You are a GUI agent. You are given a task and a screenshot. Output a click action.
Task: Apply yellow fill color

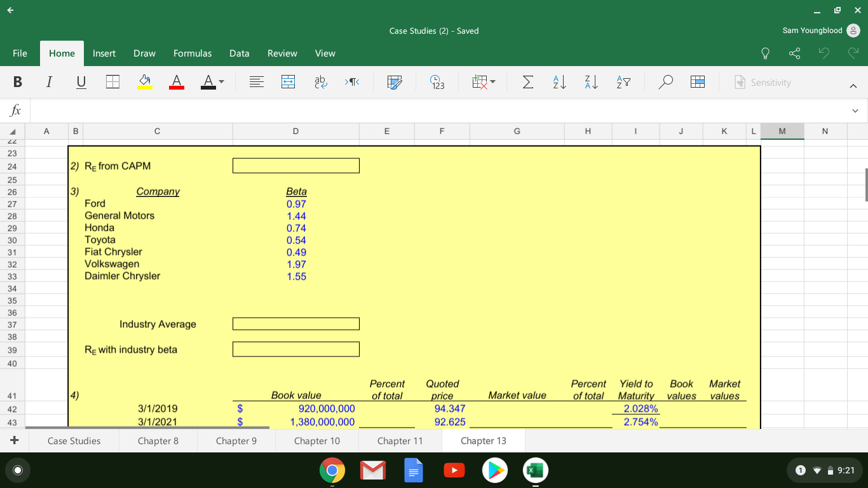pyautogui.click(x=145, y=83)
